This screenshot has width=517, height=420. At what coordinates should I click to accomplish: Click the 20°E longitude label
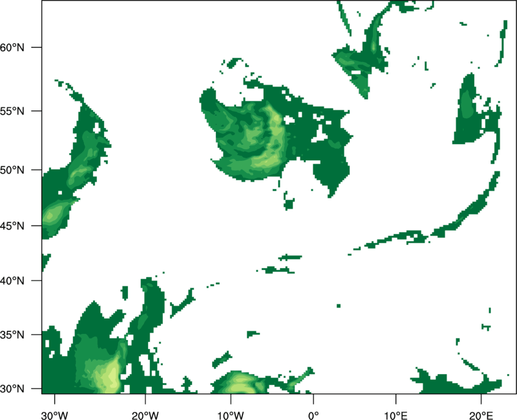(481, 415)
